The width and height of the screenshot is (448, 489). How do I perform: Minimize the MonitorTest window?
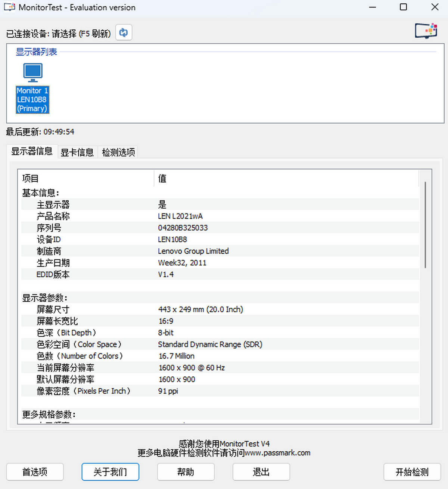coord(372,7)
